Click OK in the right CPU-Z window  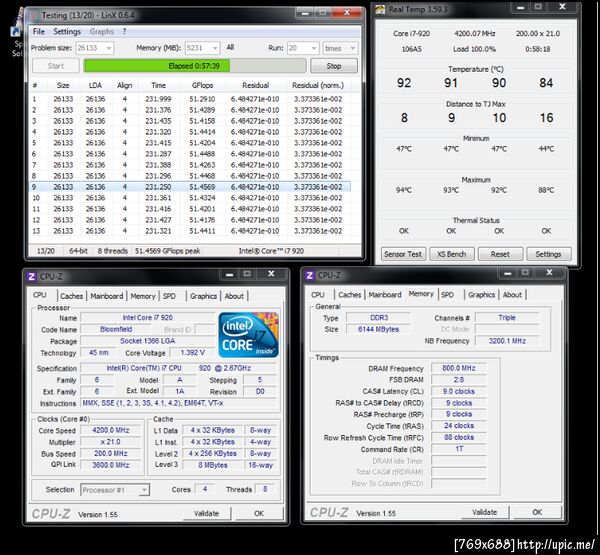(x=537, y=513)
